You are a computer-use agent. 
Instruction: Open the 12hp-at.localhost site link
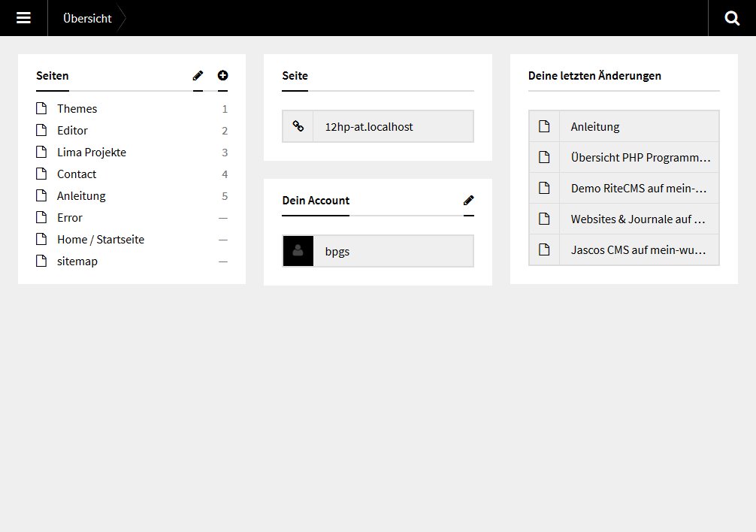pos(369,126)
